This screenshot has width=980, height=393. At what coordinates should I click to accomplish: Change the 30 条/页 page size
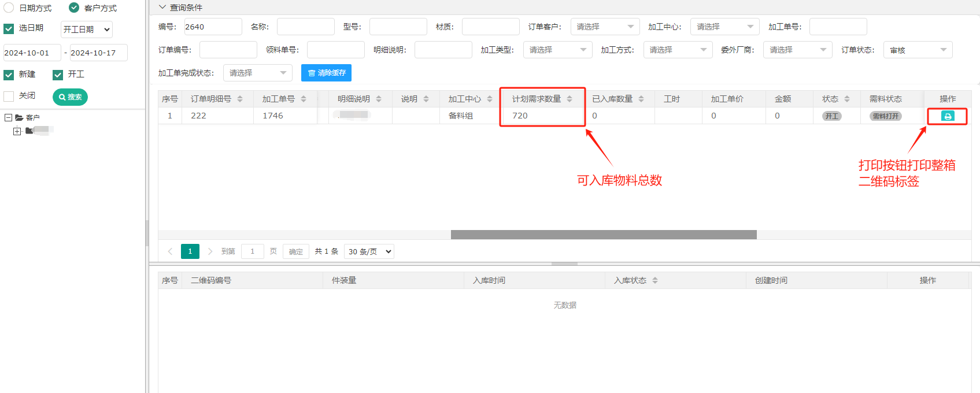369,251
